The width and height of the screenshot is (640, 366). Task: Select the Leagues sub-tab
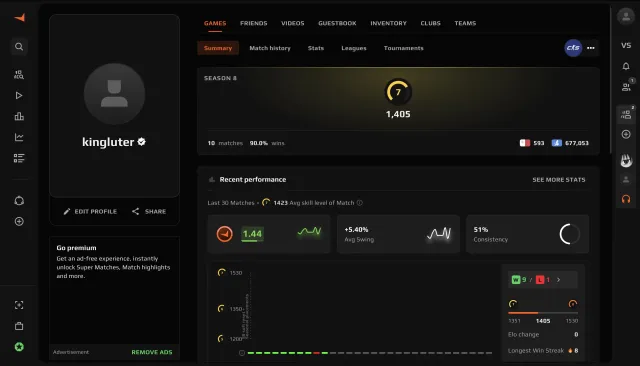pyautogui.click(x=354, y=48)
